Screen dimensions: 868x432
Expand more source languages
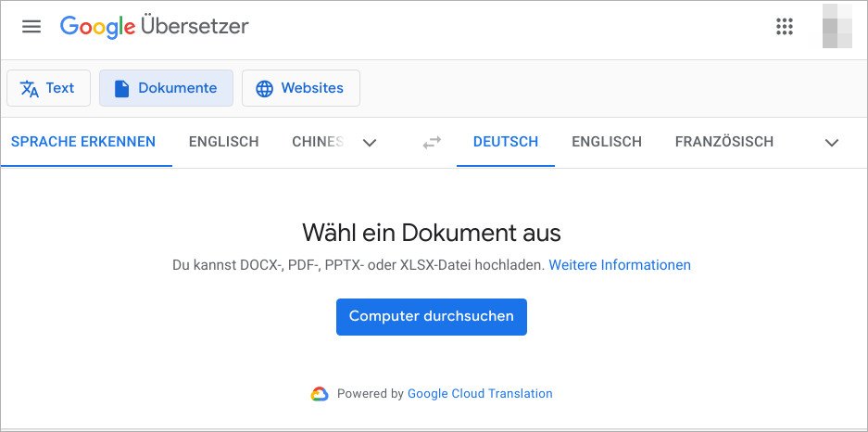[370, 143]
